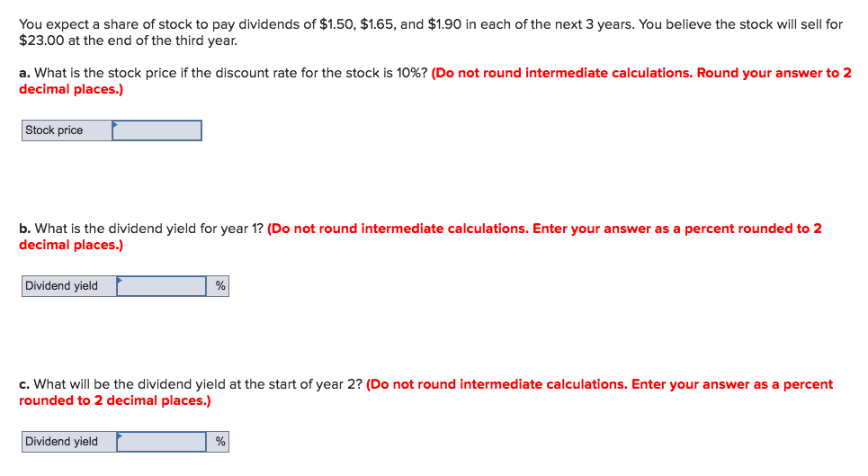Click the Stock price answer input field
Viewport: 868px width, 476px height.
click(x=157, y=130)
